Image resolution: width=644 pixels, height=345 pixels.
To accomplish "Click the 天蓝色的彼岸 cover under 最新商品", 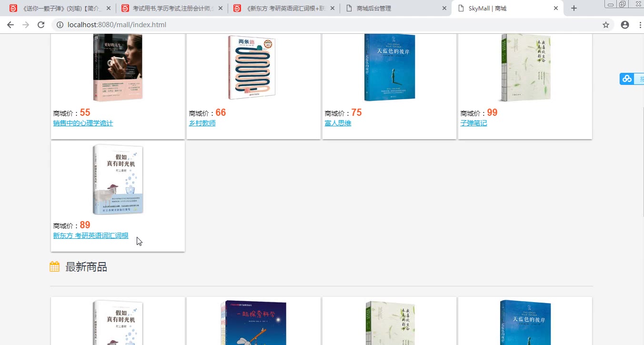I will click(x=525, y=323).
